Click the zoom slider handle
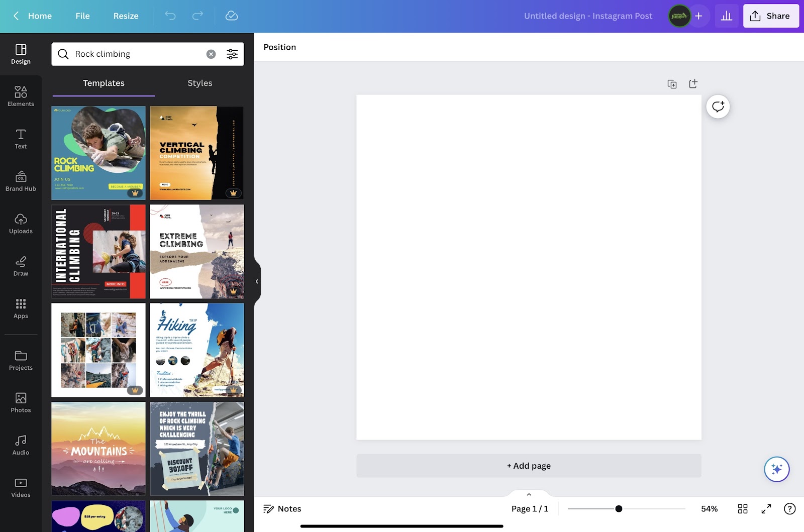This screenshot has width=804, height=532. click(619, 509)
